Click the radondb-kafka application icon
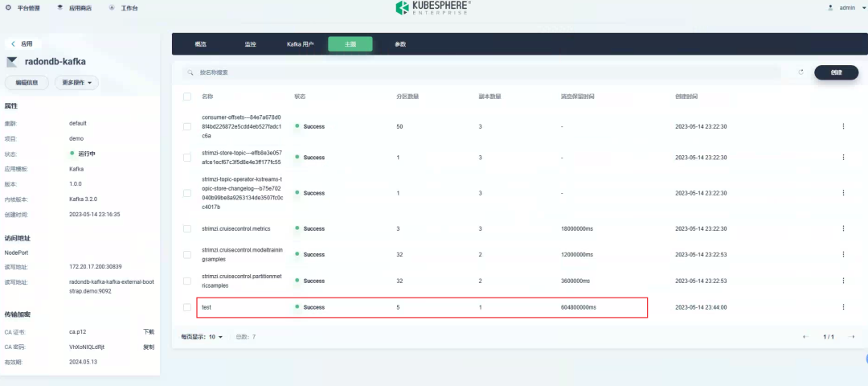This screenshot has height=386, width=868. click(12, 61)
